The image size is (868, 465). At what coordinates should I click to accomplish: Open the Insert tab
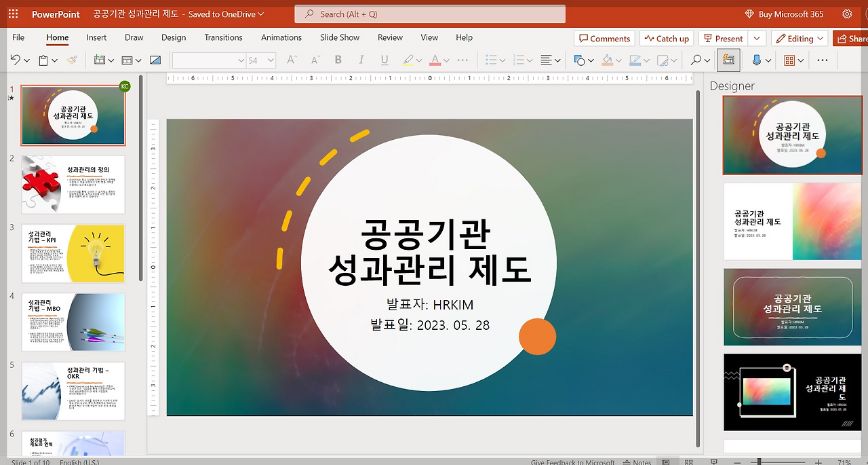click(96, 37)
